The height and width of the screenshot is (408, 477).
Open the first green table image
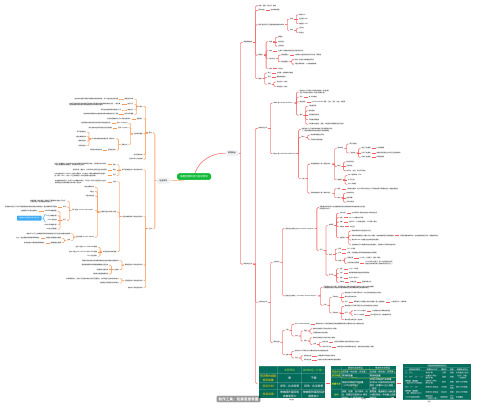pos(292,382)
